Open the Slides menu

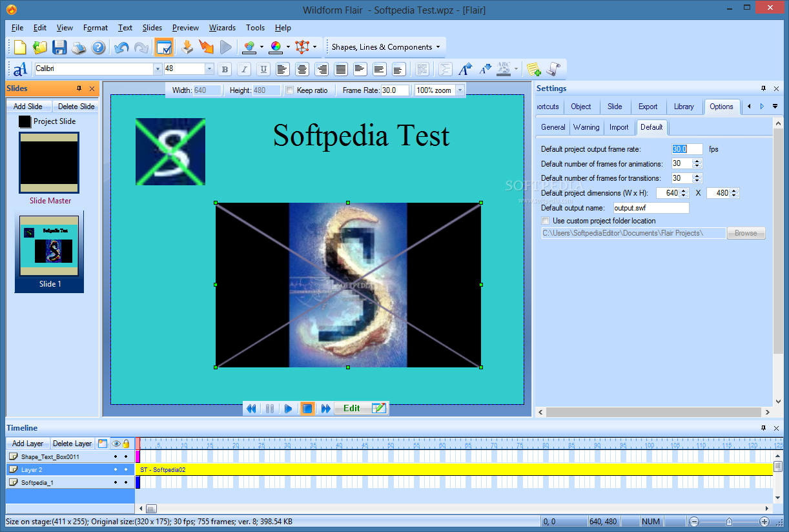152,28
